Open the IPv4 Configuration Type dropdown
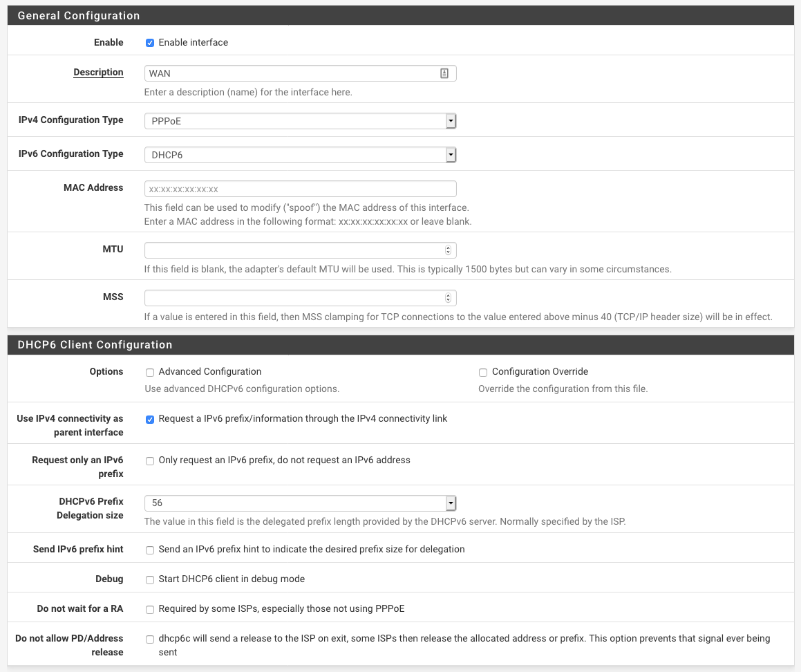Viewport: 801px width, 672px height. [301, 121]
